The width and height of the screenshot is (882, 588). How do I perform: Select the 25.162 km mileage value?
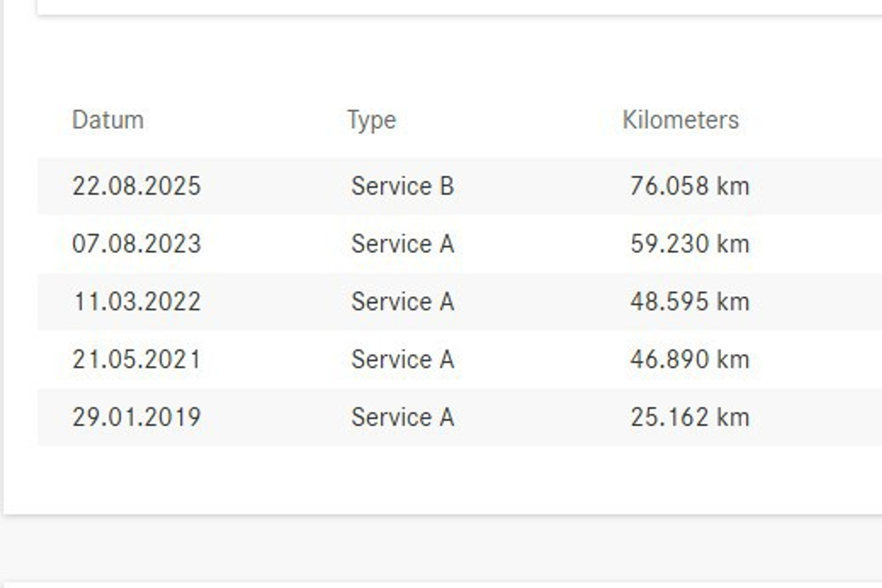[690, 417]
